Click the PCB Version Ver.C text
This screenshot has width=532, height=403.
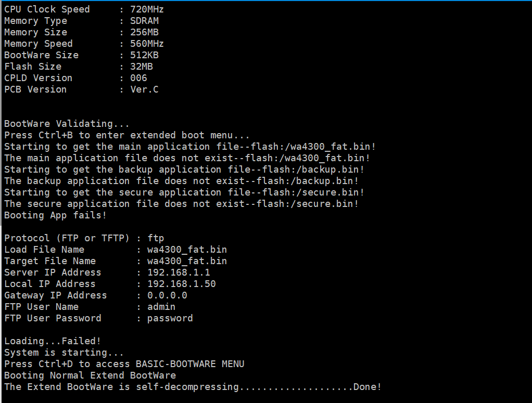(x=145, y=89)
